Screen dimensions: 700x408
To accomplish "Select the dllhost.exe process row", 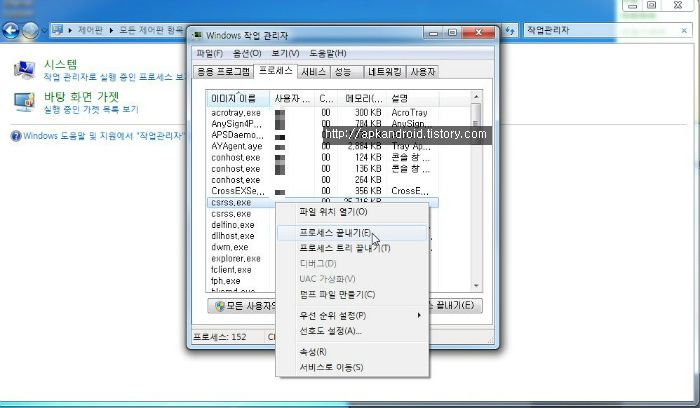I will click(x=241, y=236).
